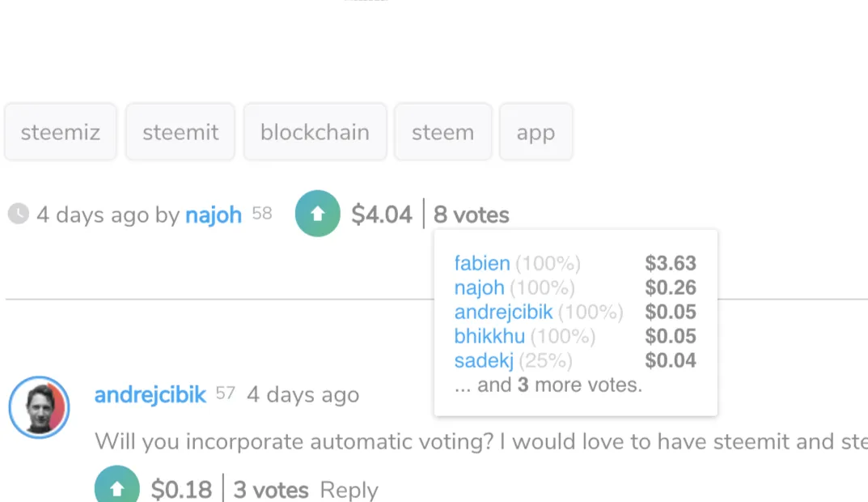Image resolution: width=868 pixels, height=502 pixels.
Task: Click the clock icon beside the post date
Action: tap(19, 214)
